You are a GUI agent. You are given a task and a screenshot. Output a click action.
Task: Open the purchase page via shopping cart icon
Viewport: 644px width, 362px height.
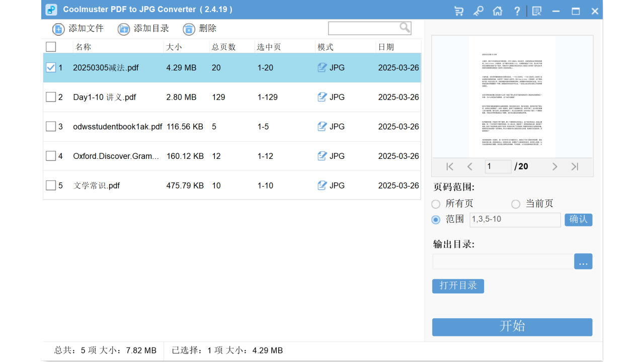click(458, 10)
